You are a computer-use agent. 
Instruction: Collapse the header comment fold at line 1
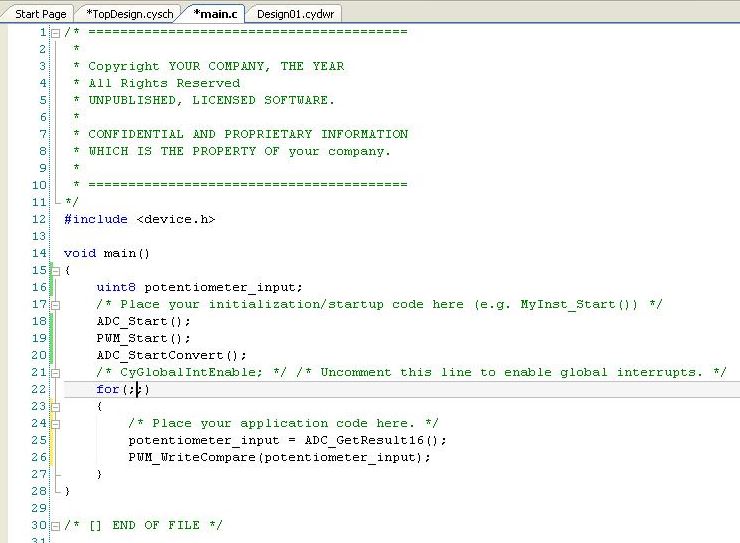(55, 32)
